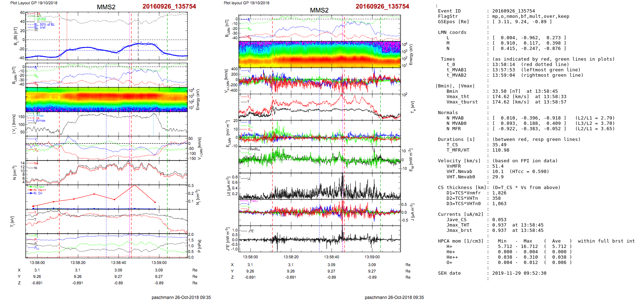Click the 'Jmax_THT' row label
644x300 pixels.
[x=458, y=225]
